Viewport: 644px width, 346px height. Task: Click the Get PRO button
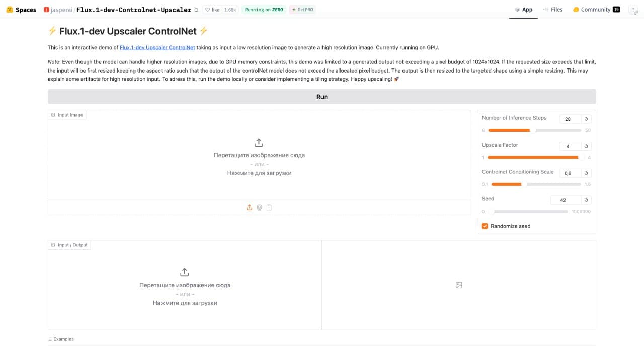(302, 10)
